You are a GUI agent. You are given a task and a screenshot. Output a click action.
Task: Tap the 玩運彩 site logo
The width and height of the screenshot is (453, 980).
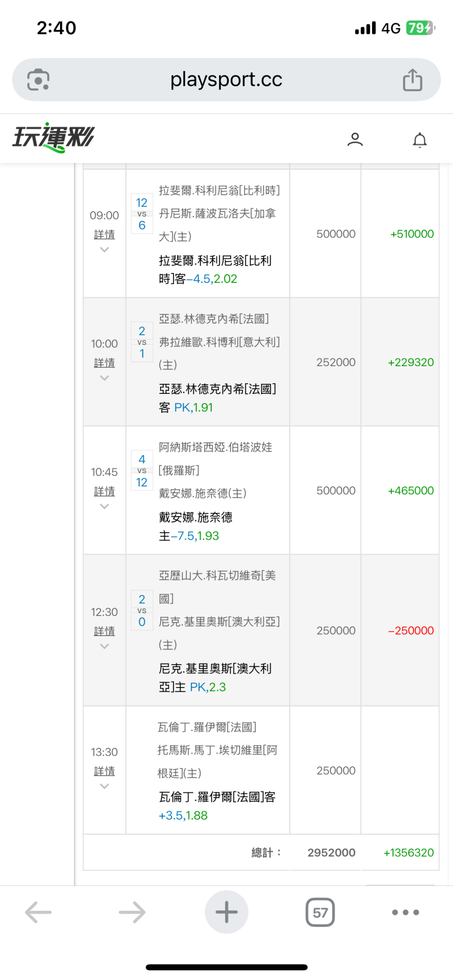(x=54, y=137)
